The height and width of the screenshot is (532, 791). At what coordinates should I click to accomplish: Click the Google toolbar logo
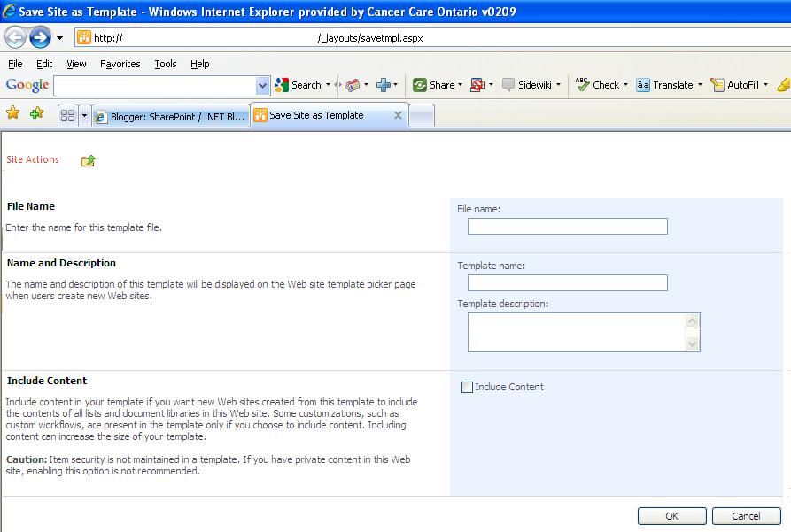[x=27, y=85]
